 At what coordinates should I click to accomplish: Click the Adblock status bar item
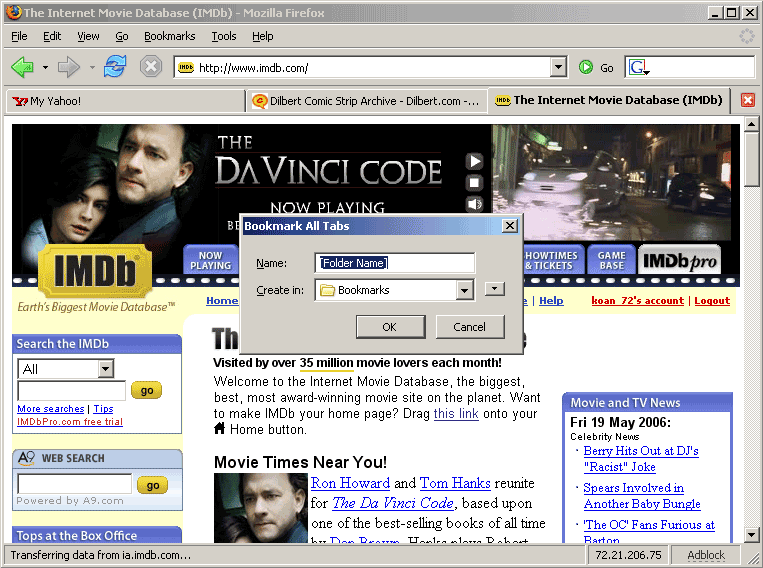[x=706, y=555]
